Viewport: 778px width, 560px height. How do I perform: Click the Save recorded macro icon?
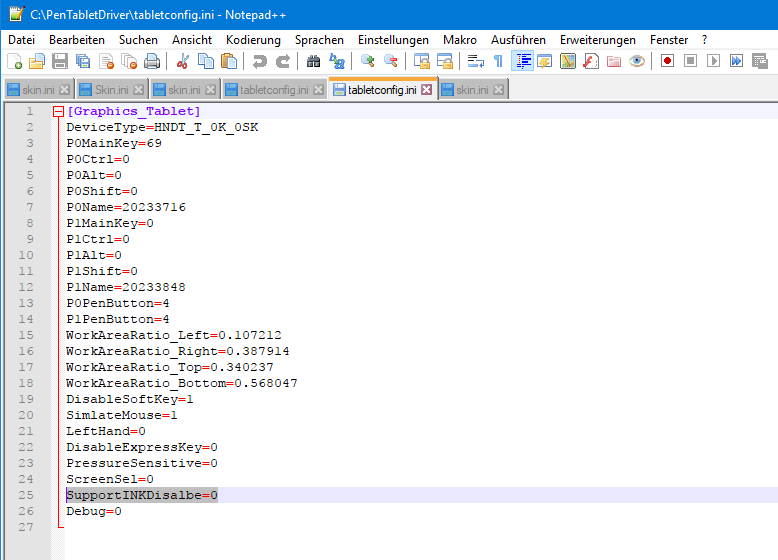(x=760, y=61)
